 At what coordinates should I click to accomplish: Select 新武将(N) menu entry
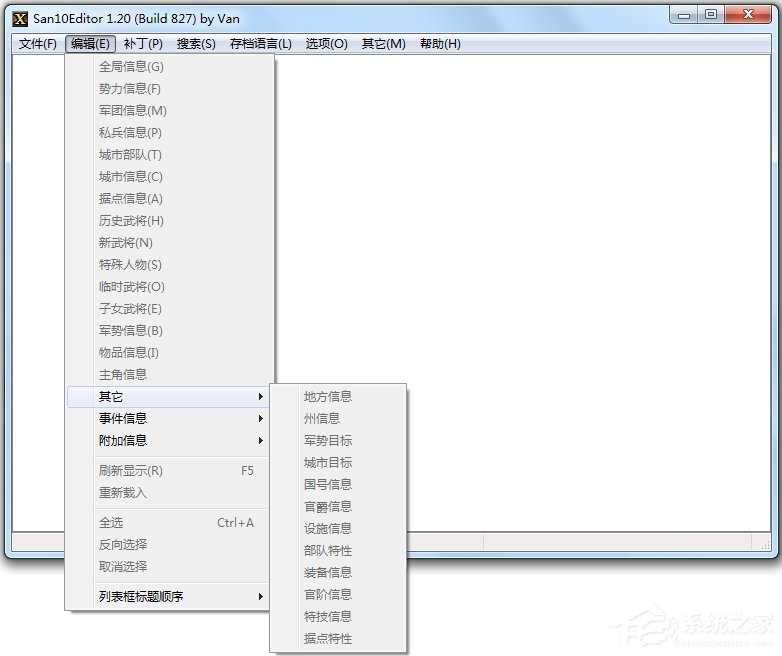click(x=170, y=242)
